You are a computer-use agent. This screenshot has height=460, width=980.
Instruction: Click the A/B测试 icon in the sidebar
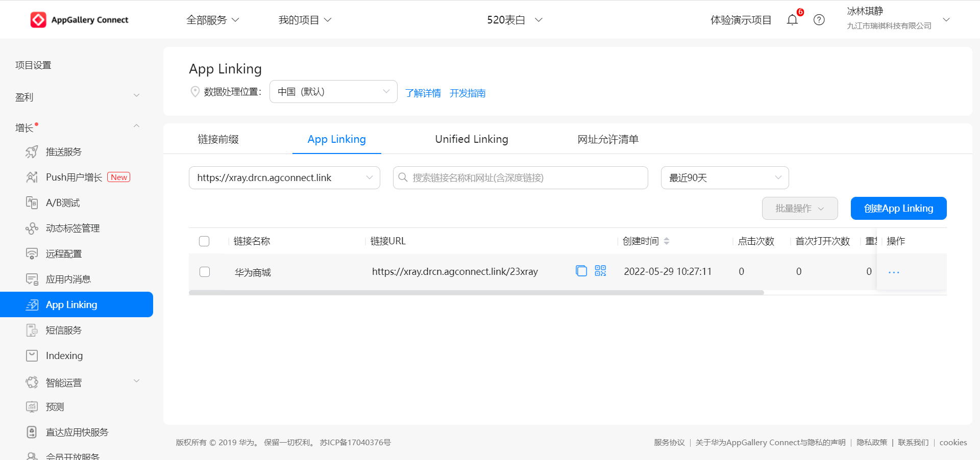pos(32,202)
